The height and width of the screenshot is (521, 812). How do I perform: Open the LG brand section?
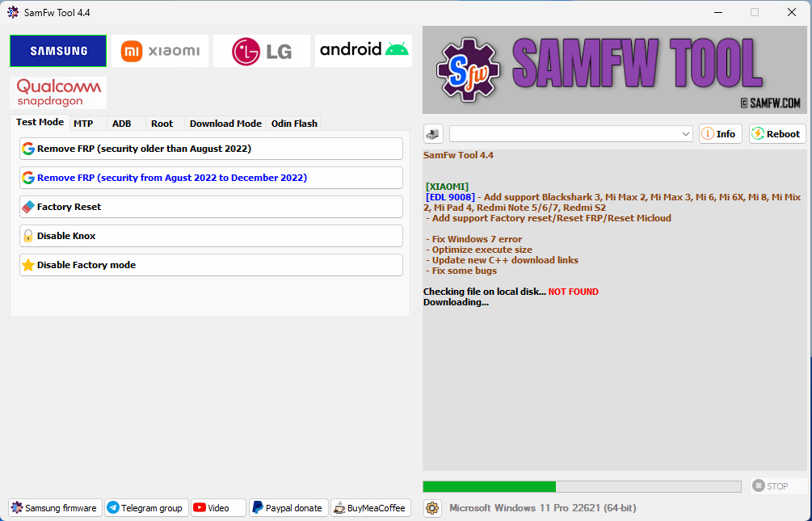261,50
